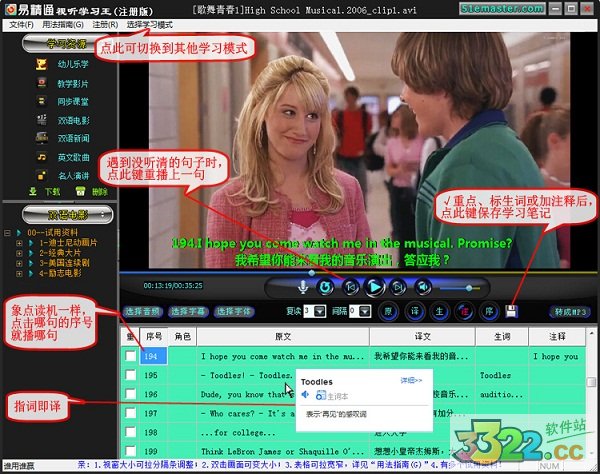Check the key-point box for row 197

pos(130,413)
